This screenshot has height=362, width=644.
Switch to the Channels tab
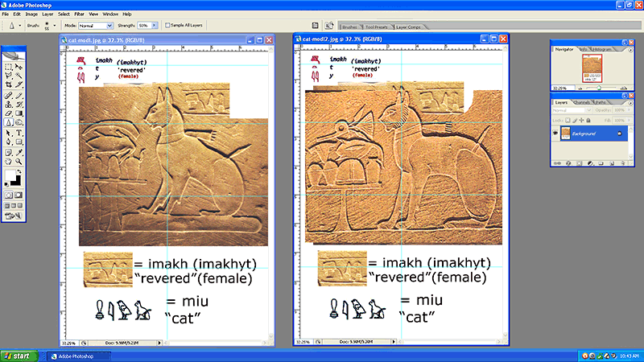tap(583, 102)
